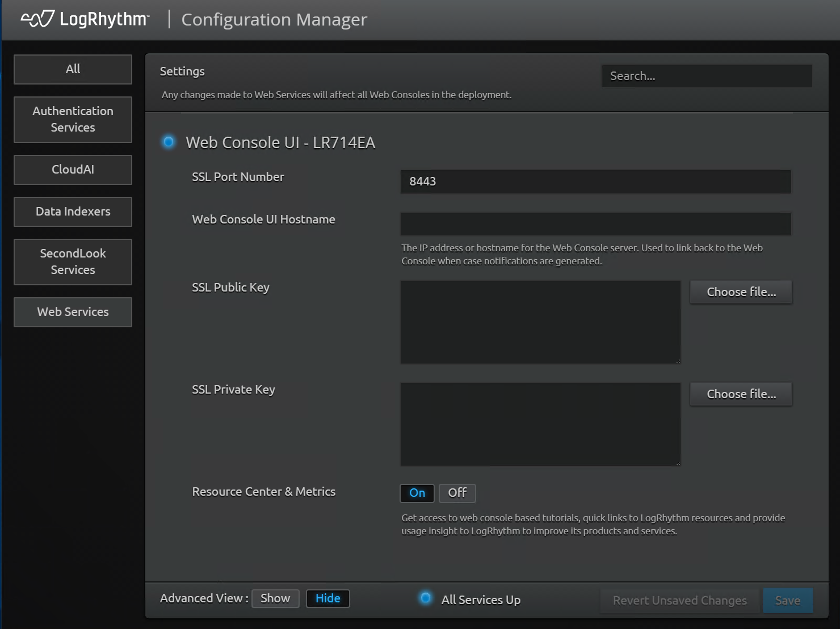Click the LogRhythm logo icon
The image size is (840, 629).
(x=37, y=19)
